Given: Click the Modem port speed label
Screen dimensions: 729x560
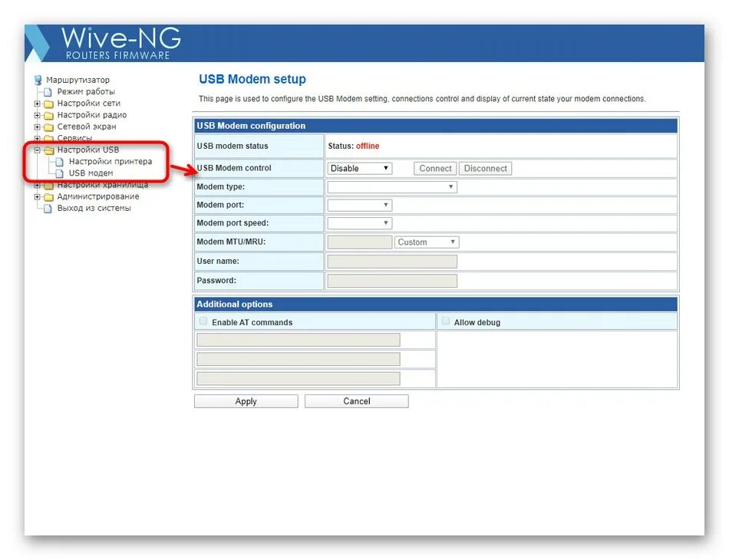Looking at the screenshot, I should pyautogui.click(x=233, y=223).
